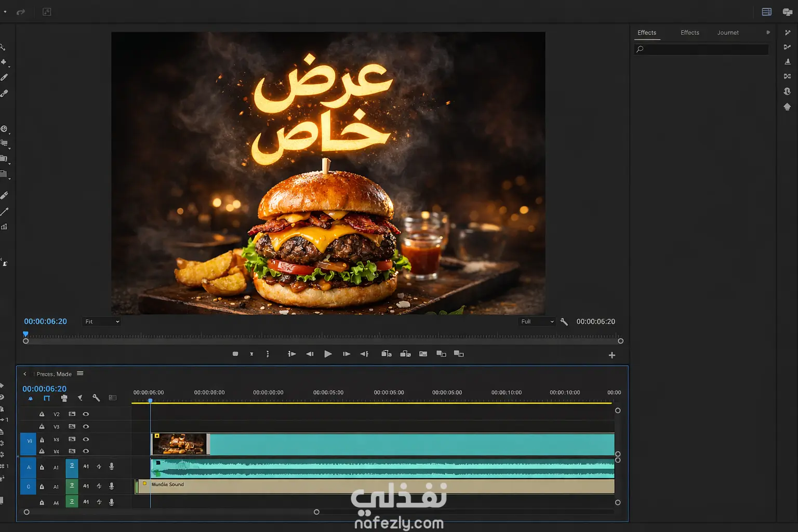Image resolution: width=798 pixels, height=532 pixels.
Task: Step back one frame
Action: click(310, 354)
